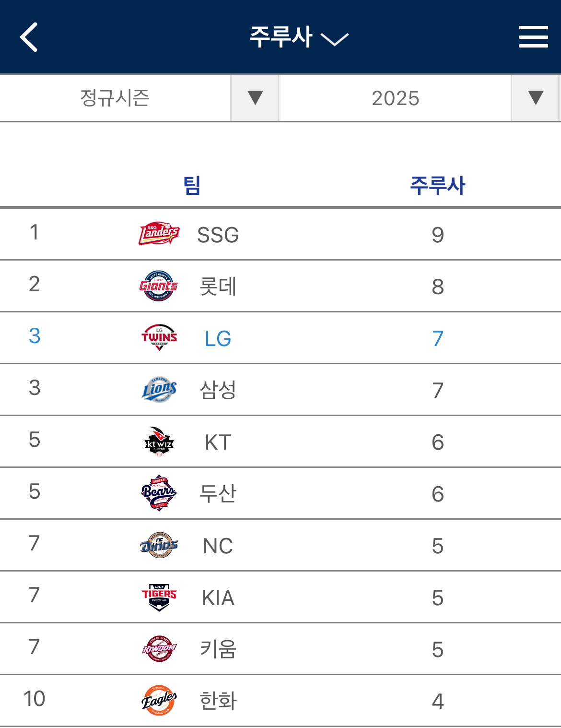Expand the 주루사 title dropdown
This screenshot has height=728, width=561.
pyautogui.click(x=299, y=37)
